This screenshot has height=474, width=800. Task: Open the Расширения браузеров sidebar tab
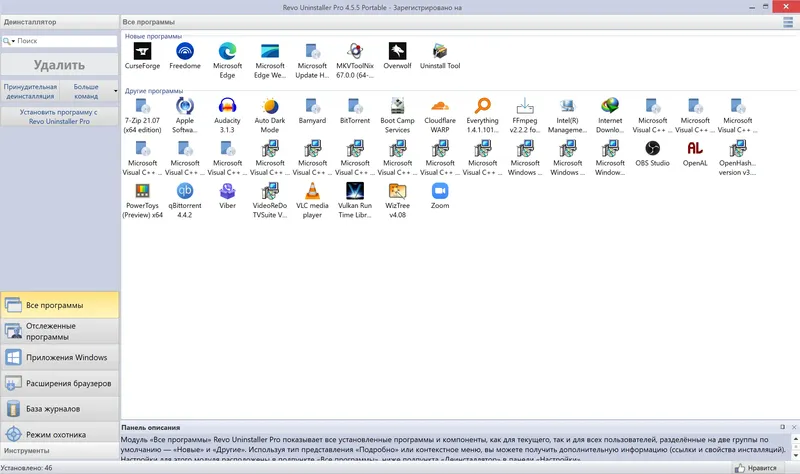click(x=60, y=383)
